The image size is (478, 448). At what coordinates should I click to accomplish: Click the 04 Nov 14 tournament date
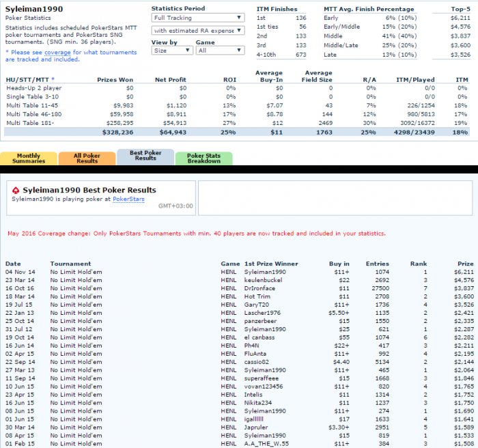[20, 272]
